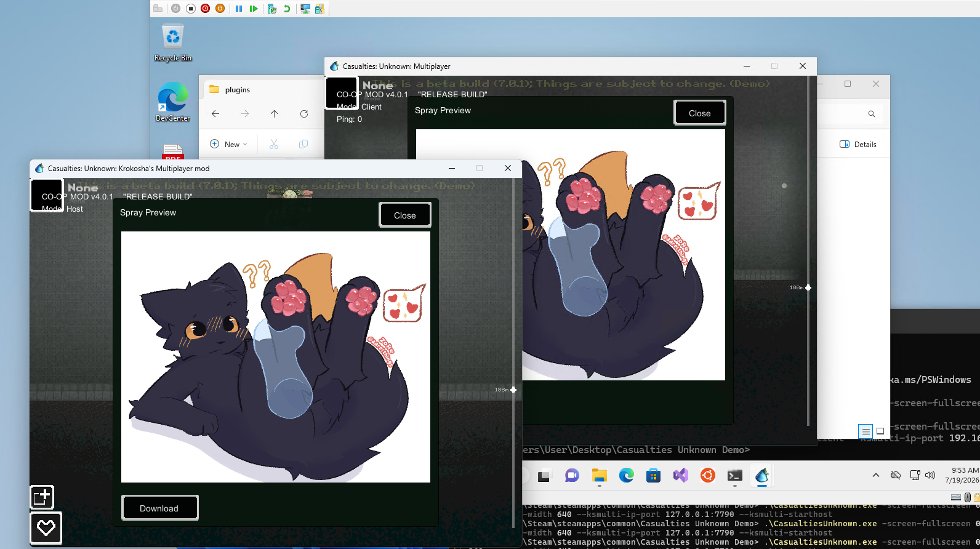The height and width of the screenshot is (549, 980).
Task: Toggle the Details pane in File Explorer
Action: pos(858,144)
